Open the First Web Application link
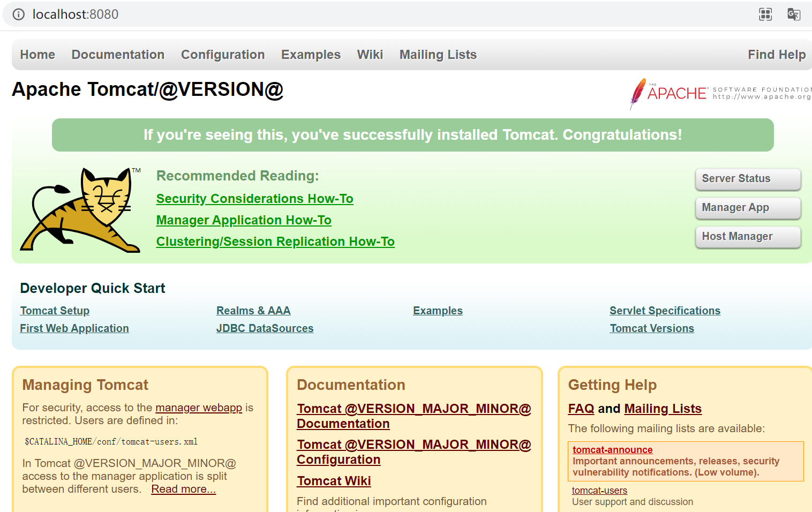 [74, 328]
